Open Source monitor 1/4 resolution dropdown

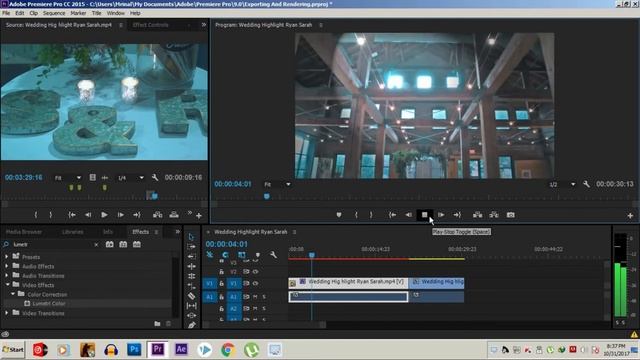(131, 178)
